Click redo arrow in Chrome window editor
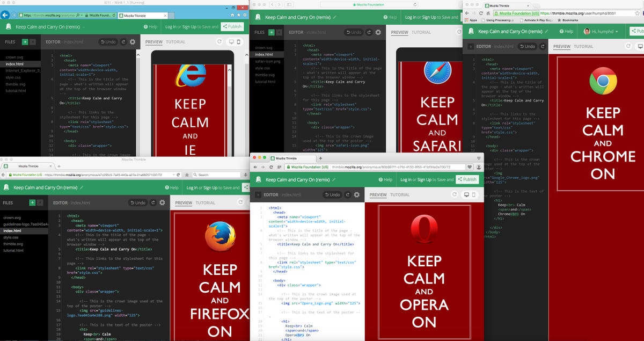 coord(543,46)
